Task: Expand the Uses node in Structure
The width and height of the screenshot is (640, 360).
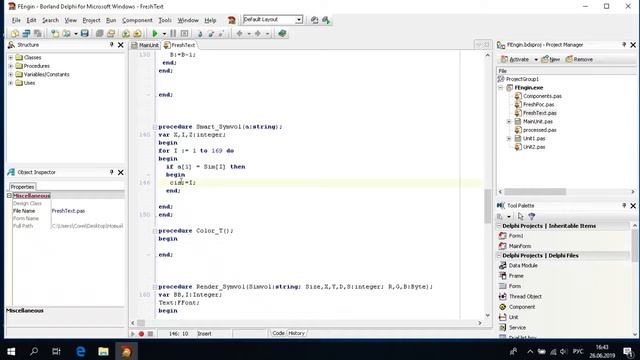Action: click(11, 83)
